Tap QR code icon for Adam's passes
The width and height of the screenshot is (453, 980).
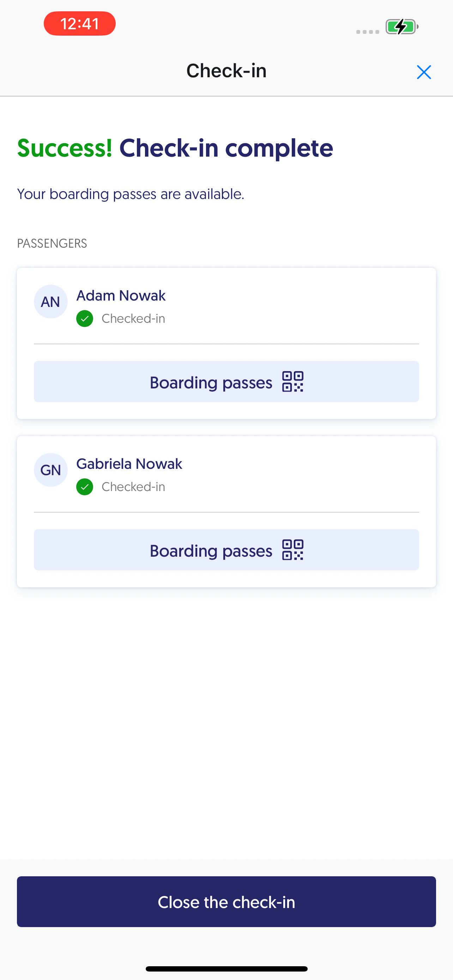pyautogui.click(x=292, y=382)
